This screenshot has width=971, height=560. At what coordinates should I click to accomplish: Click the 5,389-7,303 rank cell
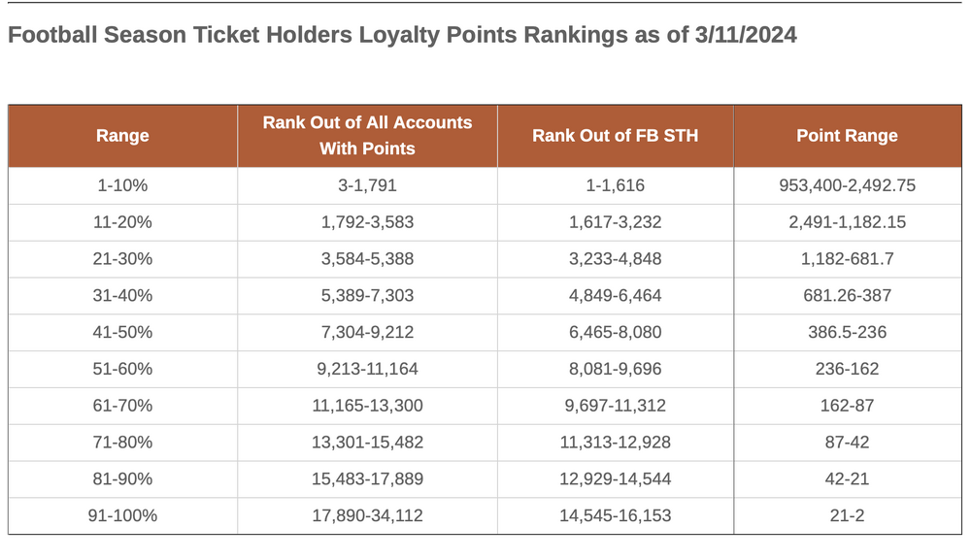click(367, 296)
